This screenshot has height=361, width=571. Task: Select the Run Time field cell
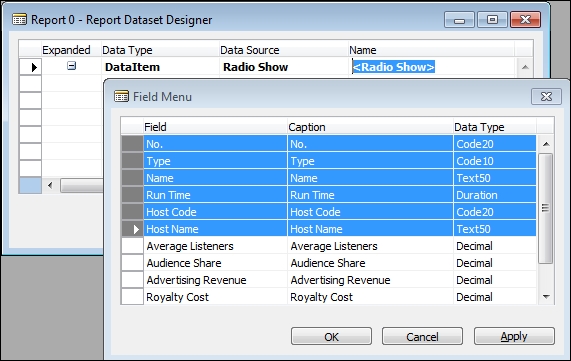coord(215,195)
